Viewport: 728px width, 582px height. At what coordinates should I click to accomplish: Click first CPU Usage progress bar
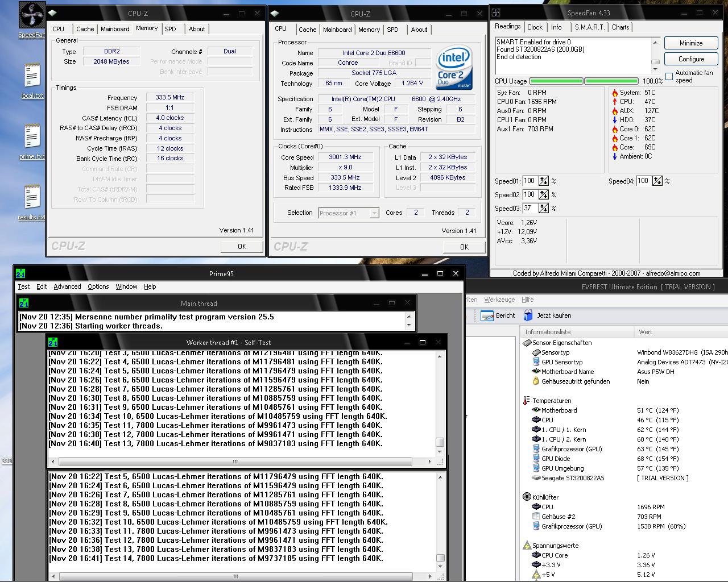(556, 81)
